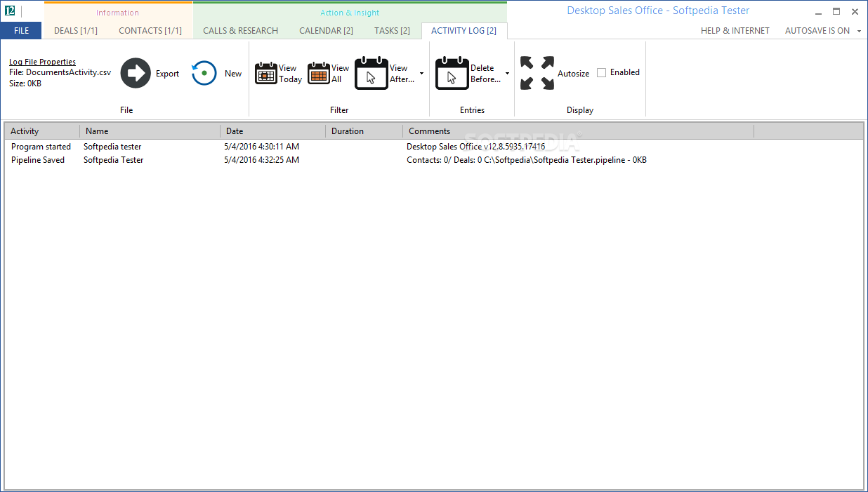The height and width of the screenshot is (492, 868).
Task: Click the 'Contacts: 0/ Deals: 0' comment
Action: (x=444, y=160)
